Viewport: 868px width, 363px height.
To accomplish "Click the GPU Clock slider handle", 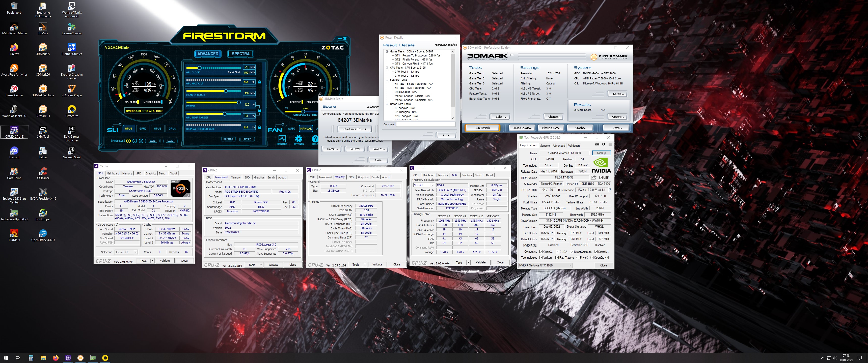I will (200, 68).
